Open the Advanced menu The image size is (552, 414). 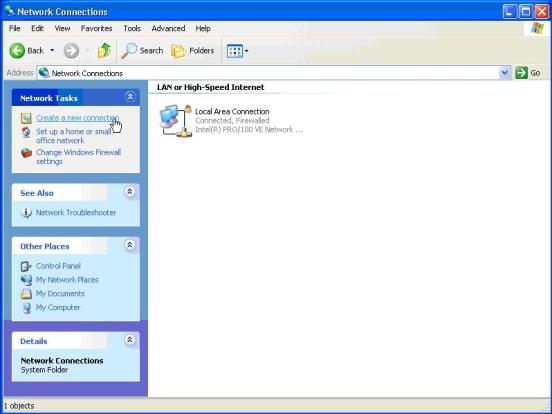click(x=168, y=29)
